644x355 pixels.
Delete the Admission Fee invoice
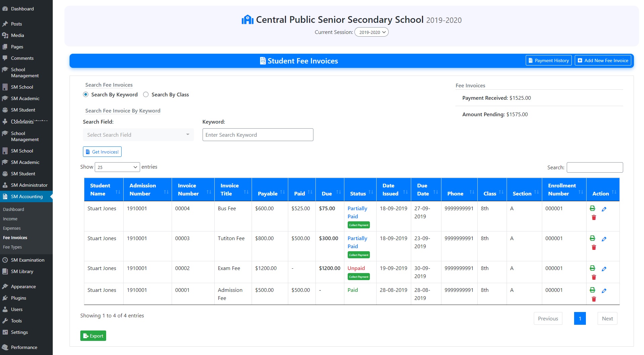point(594,299)
